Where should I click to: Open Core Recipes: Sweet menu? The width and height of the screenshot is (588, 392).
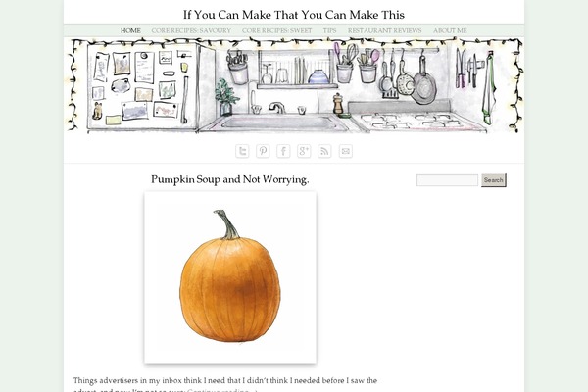tap(276, 30)
